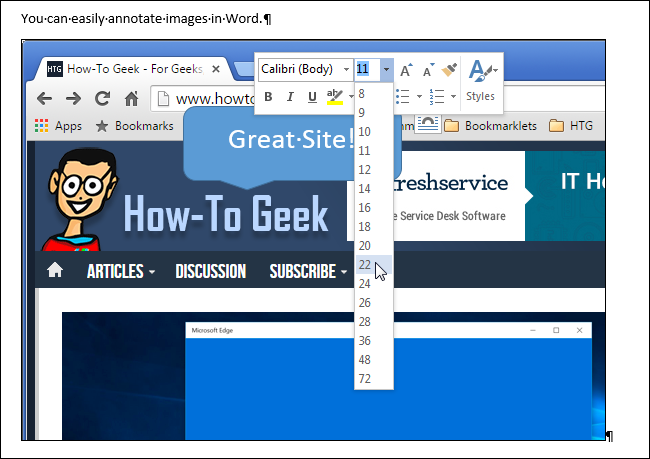Apply the yellow text highlight color
This screenshot has width=650, height=459.
click(x=335, y=97)
